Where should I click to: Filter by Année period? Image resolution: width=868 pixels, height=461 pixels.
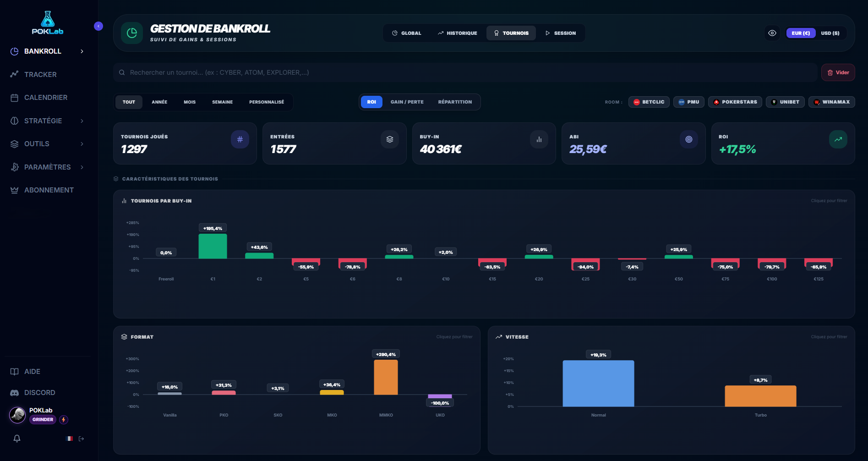pos(159,102)
